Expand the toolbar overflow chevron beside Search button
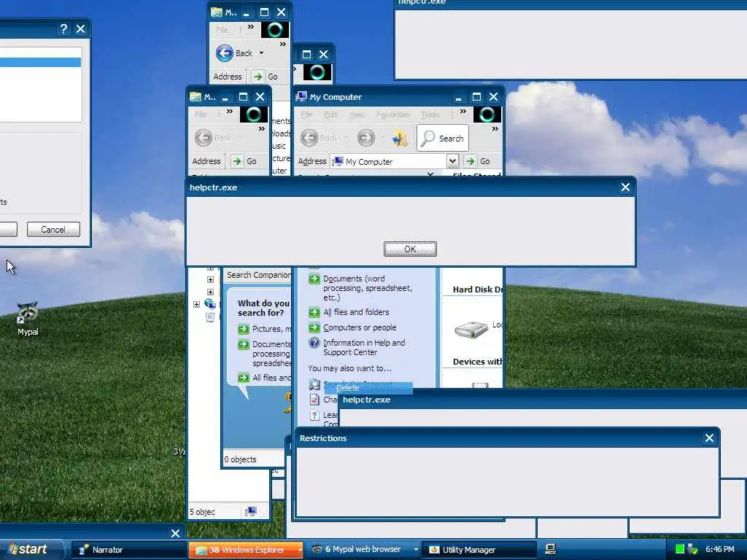The height and width of the screenshot is (560, 747). coord(495,128)
